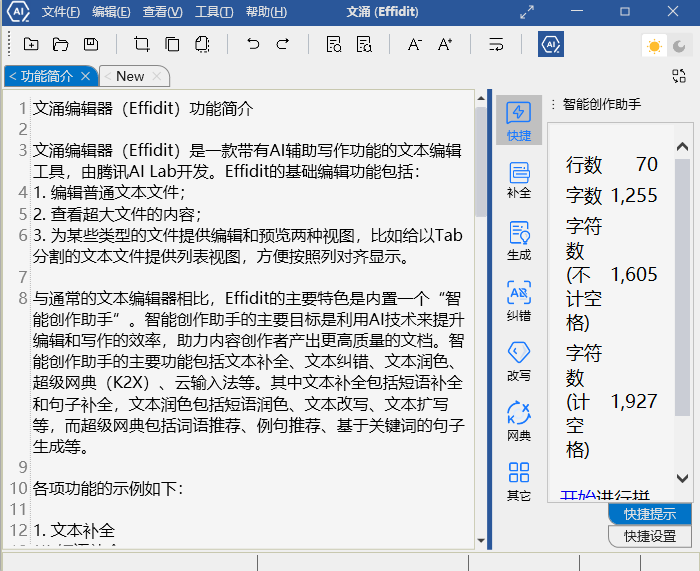Switch to the New tab
The width and height of the screenshot is (700, 571).
tap(129, 76)
